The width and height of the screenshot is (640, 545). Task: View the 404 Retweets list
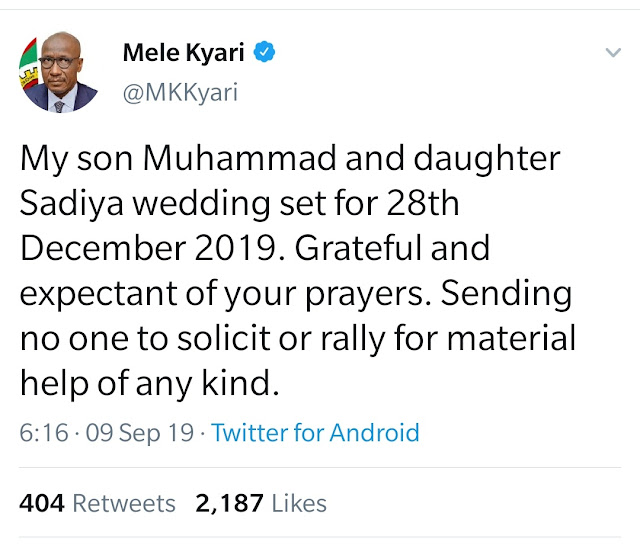(x=97, y=503)
